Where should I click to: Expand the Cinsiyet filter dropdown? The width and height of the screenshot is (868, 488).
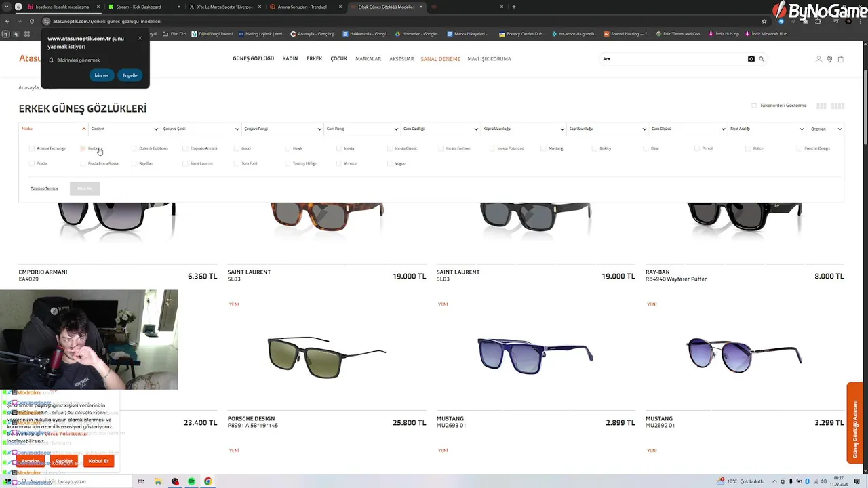(x=124, y=129)
